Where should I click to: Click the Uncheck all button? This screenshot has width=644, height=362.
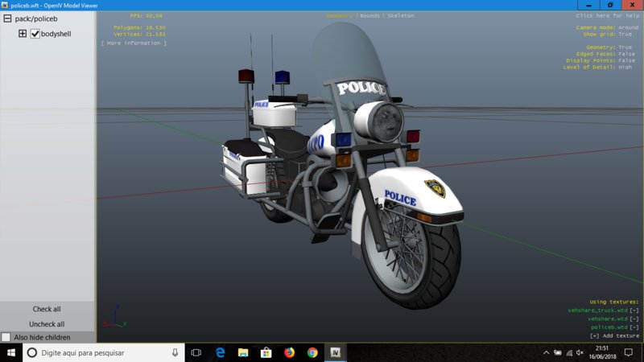[47, 324]
